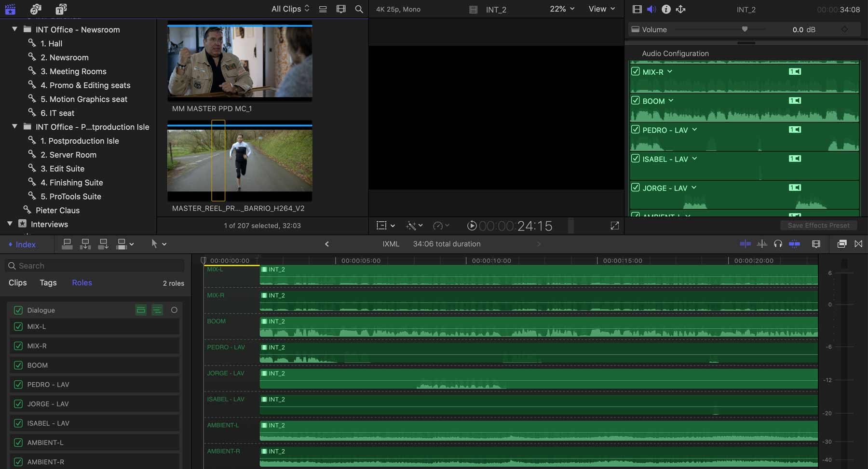This screenshot has width=868, height=469.
Task: Open the All Clips filter dropdown
Action: point(290,9)
